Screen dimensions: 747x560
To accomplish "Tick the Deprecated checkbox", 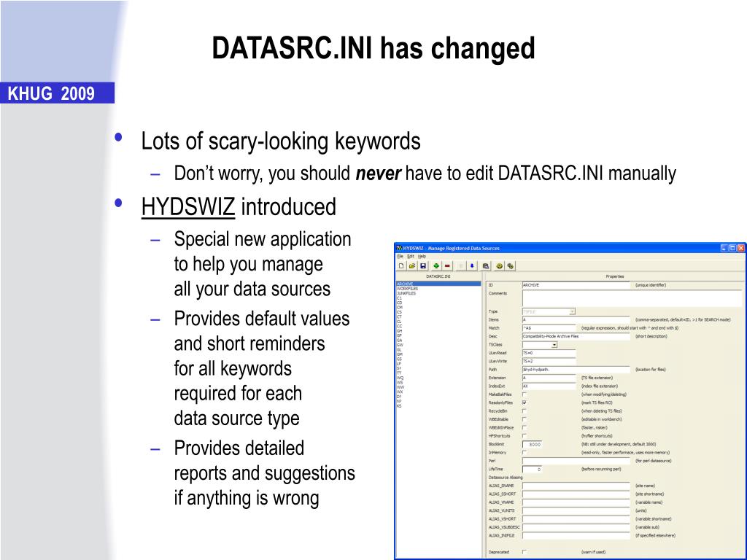I will tap(525, 552).
